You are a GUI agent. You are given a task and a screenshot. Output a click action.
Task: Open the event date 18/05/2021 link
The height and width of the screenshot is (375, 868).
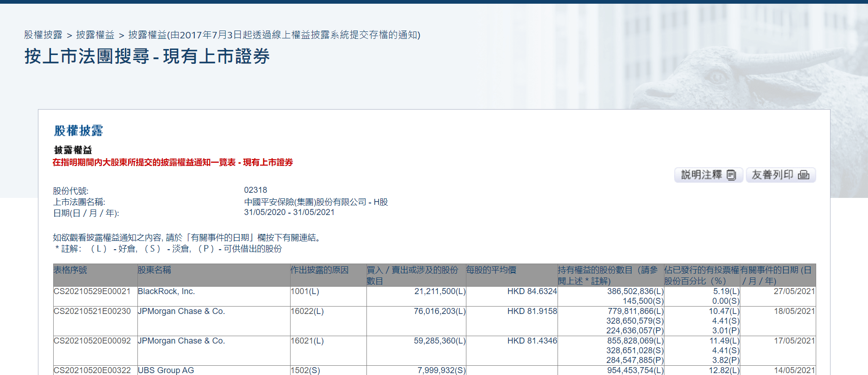pos(794,311)
